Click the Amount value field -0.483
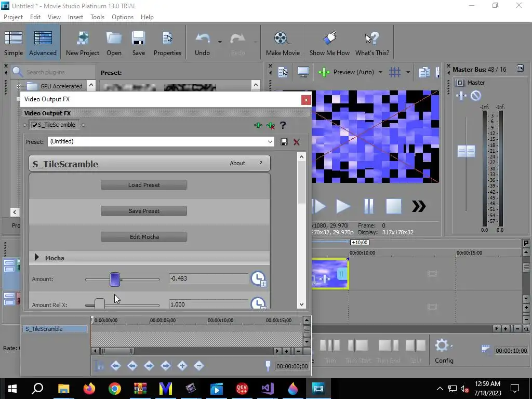 [x=209, y=278]
